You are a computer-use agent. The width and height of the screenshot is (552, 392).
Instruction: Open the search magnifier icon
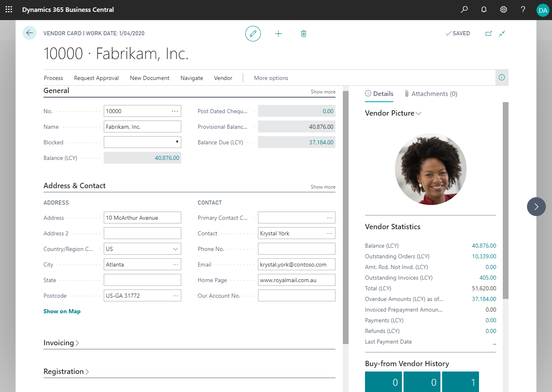point(464,9)
